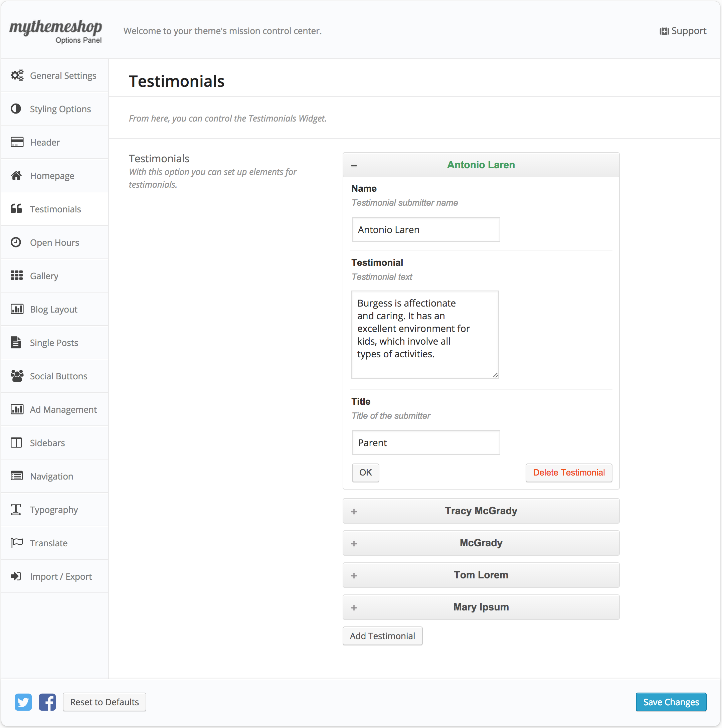Click the Open Hours clock icon

[16, 242]
